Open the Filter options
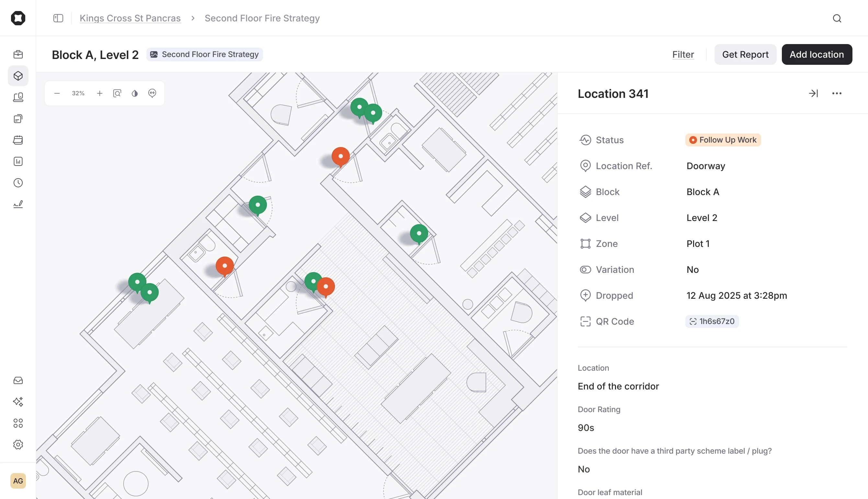Image resolution: width=868 pixels, height=499 pixels. [683, 54]
